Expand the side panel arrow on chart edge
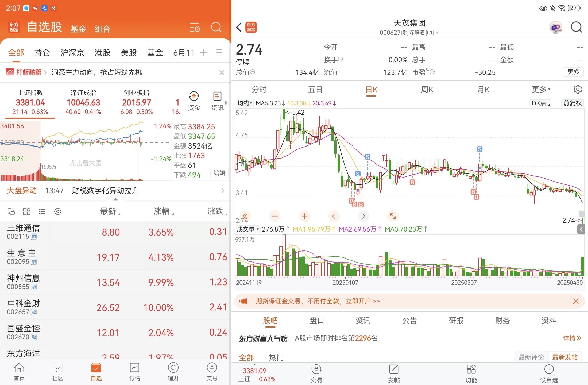The height and width of the screenshot is (385, 588). [x=581, y=229]
